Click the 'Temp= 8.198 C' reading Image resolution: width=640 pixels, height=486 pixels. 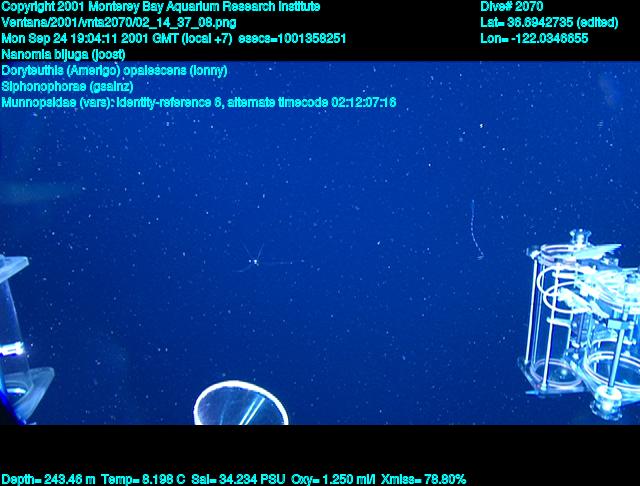143,479
